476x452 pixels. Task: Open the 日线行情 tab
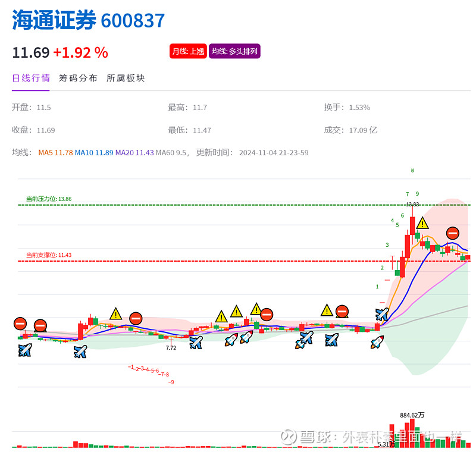tap(31, 79)
